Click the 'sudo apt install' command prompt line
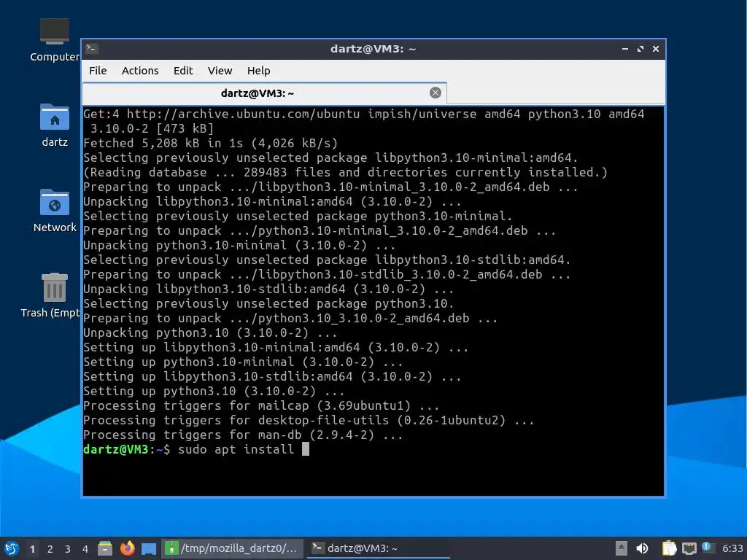 tap(196, 449)
